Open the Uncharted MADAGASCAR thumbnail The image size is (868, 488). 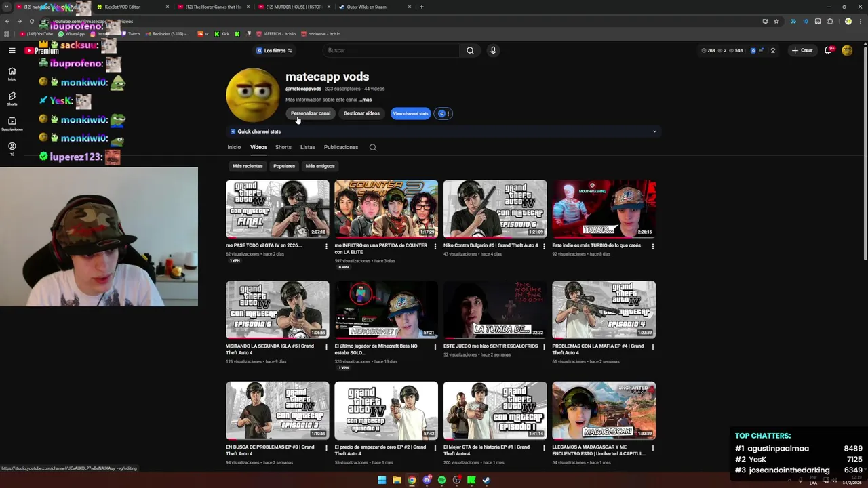(x=604, y=410)
